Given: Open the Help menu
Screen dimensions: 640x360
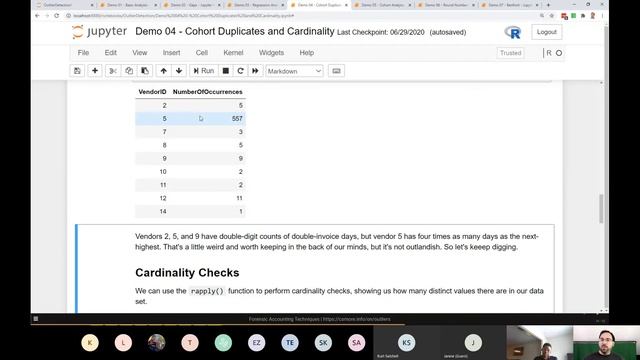Looking at the screenshot, I should (x=307, y=53).
